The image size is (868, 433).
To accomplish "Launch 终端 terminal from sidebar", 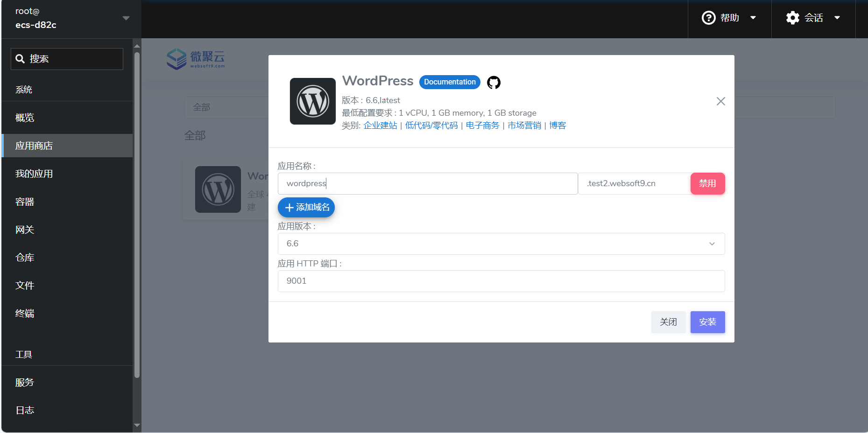I will pyautogui.click(x=67, y=314).
